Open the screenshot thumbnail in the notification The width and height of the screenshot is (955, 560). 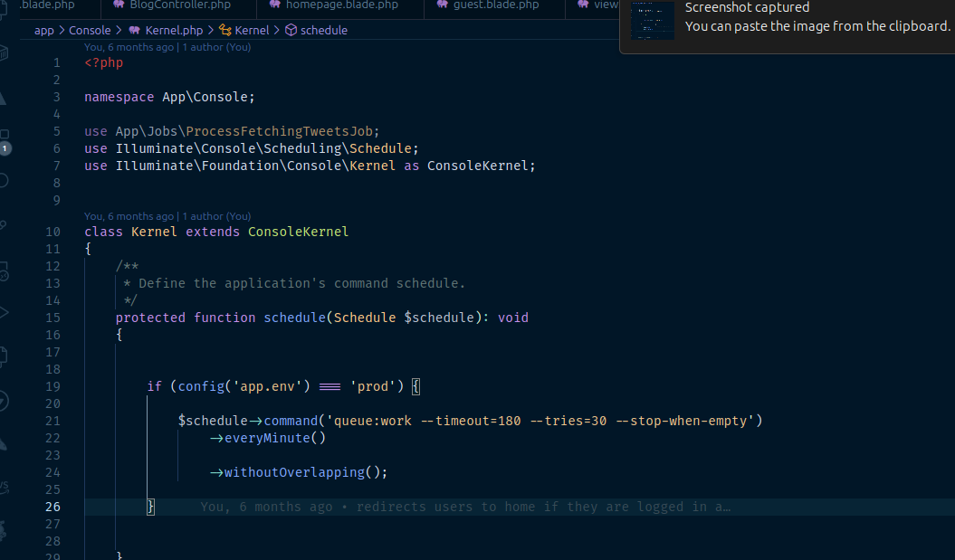pos(652,20)
